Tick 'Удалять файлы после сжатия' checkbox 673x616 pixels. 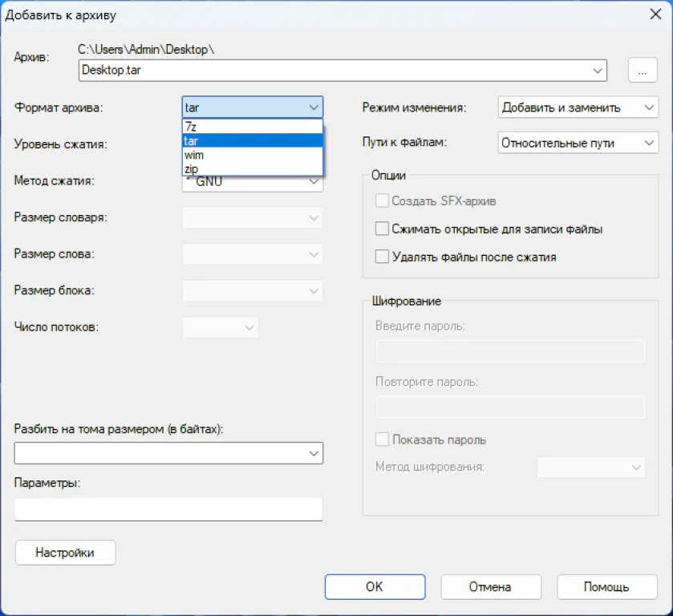[x=383, y=257]
